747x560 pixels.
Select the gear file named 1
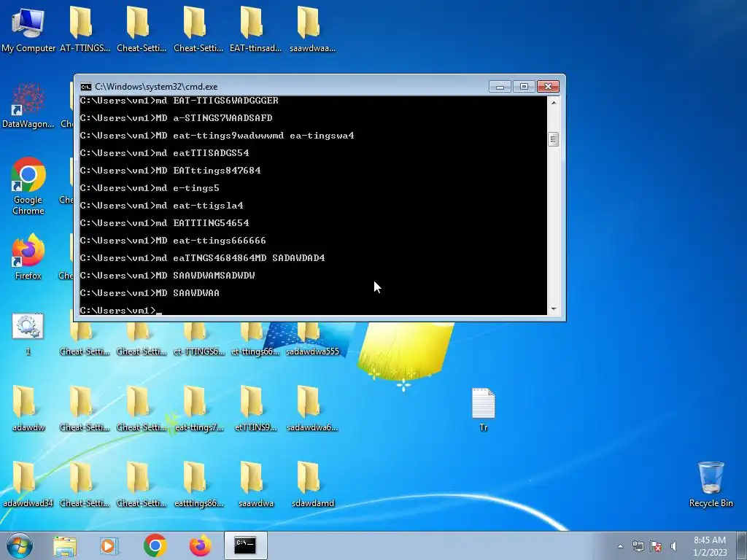(28, 333)
